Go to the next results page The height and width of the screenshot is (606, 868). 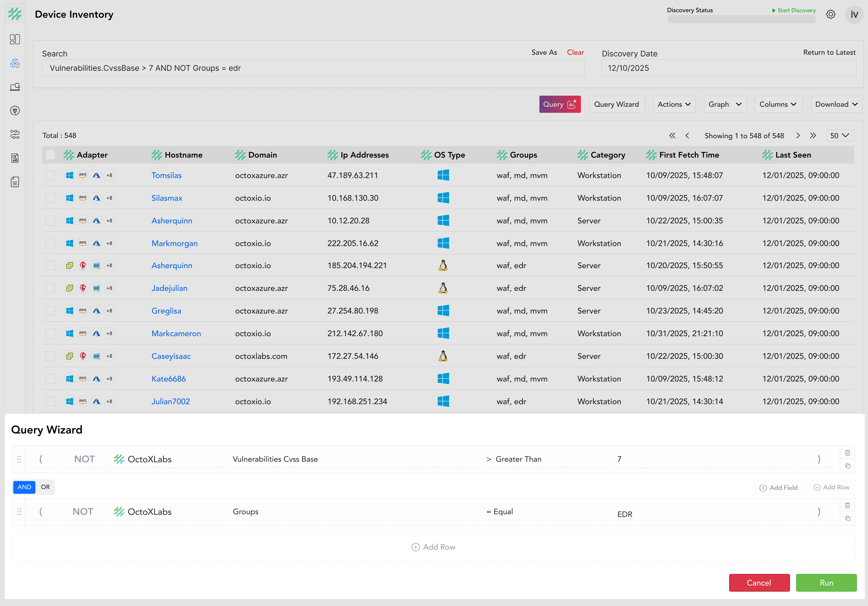point(798,136)
